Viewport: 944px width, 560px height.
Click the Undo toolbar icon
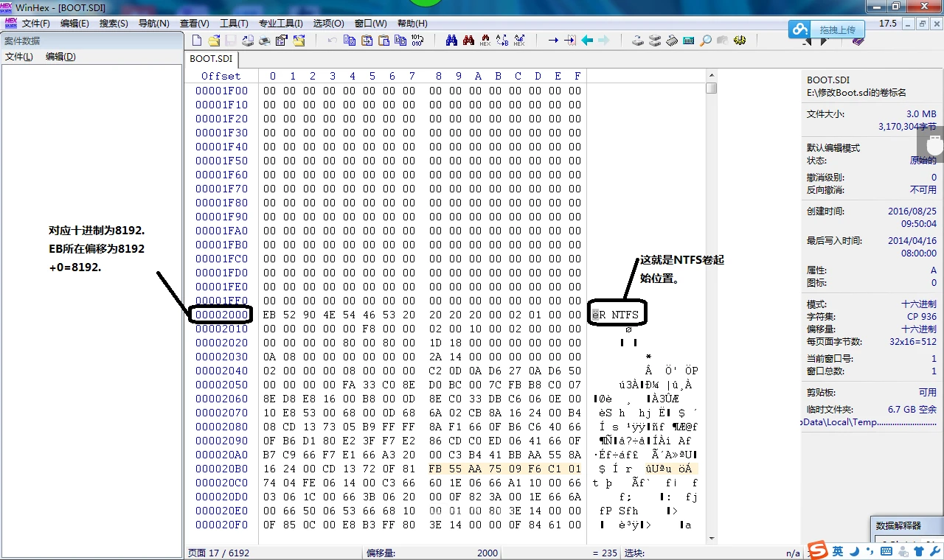[x=333, y=41]
